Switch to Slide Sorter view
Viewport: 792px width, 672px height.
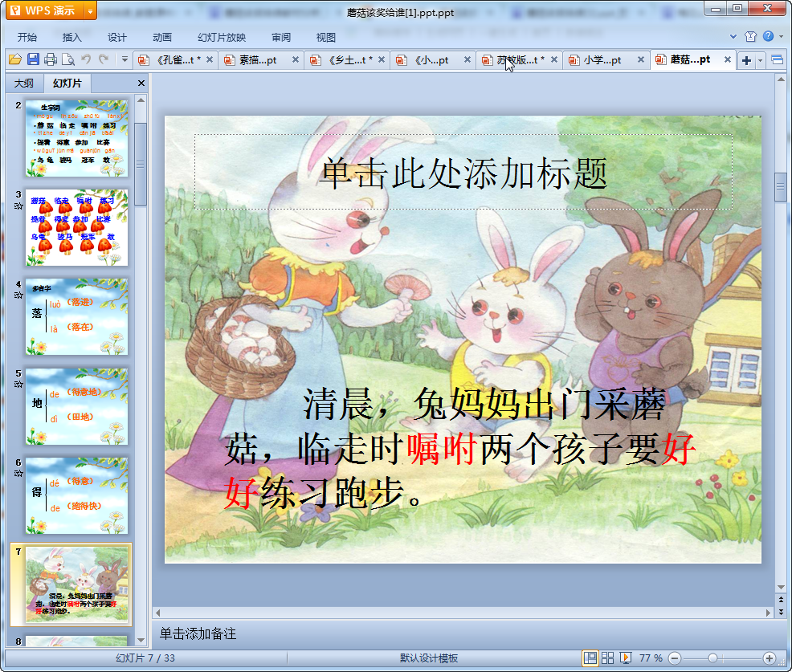[607, 658]
